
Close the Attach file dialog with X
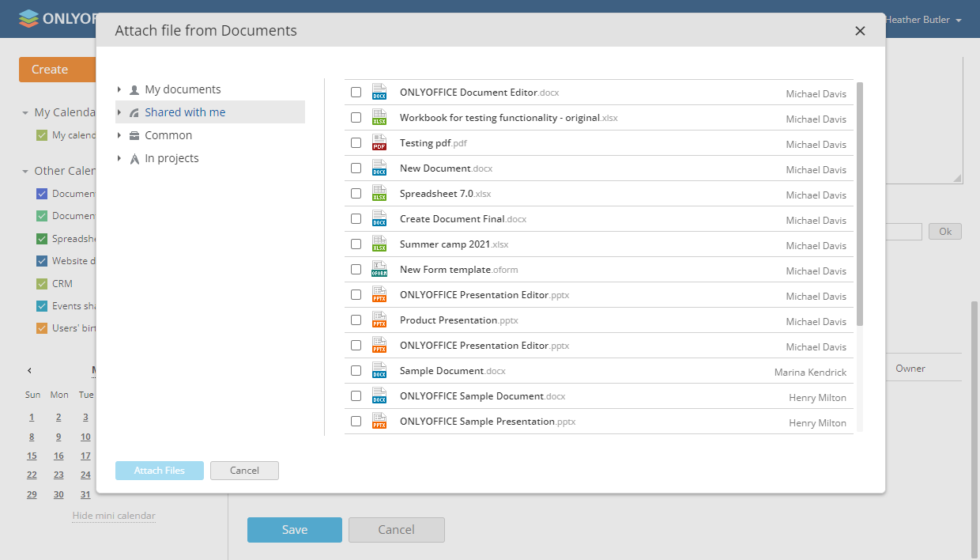[x=860, y=32]
